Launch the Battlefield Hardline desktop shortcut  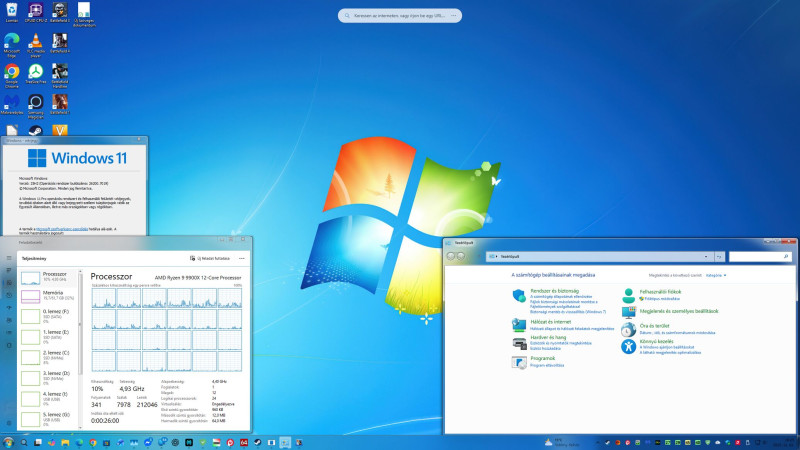coord(60,76)
